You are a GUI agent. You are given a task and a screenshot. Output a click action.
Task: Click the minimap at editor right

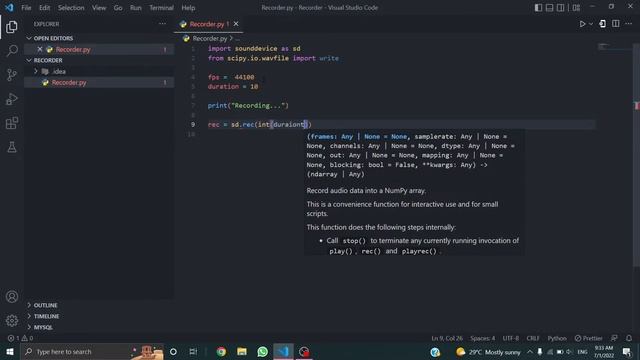click(x=614, y=47)
